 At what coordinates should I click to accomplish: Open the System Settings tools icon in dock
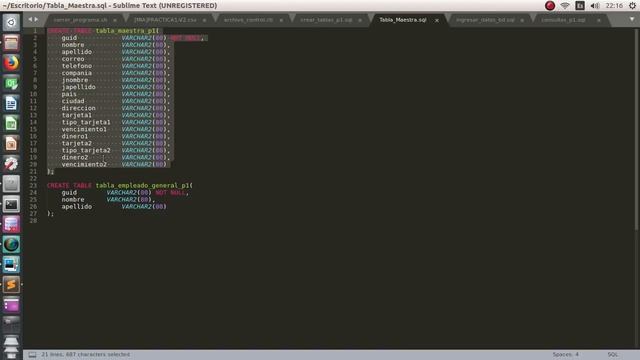click(x=11, y=164)
